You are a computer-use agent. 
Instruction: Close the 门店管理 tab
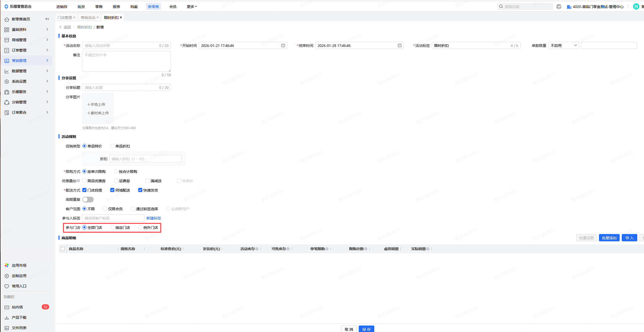74,17
